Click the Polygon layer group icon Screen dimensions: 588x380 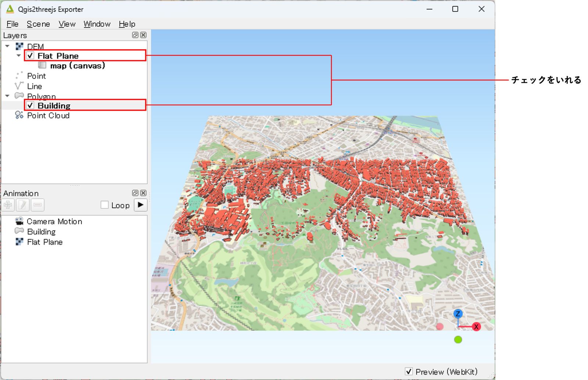pyautogui.click(x=19, y=96)
